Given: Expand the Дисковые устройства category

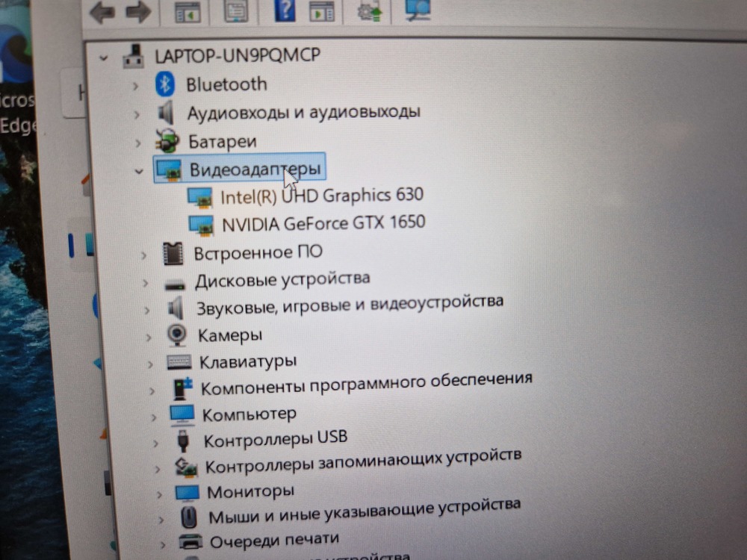Looking at the screenshot, I should pyautogui.click(x=146, y=283).
